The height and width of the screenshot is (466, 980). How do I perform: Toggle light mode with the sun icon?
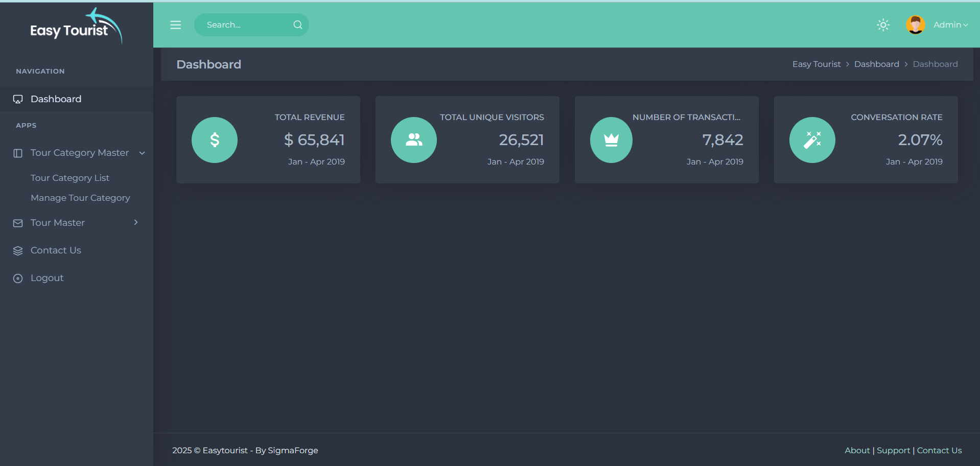pos(883,25)
